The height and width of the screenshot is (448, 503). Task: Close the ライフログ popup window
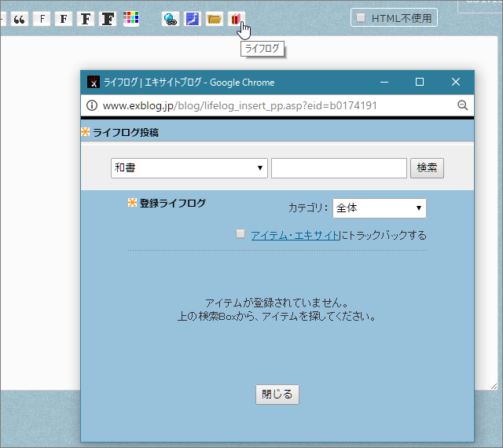pos(456,83)
